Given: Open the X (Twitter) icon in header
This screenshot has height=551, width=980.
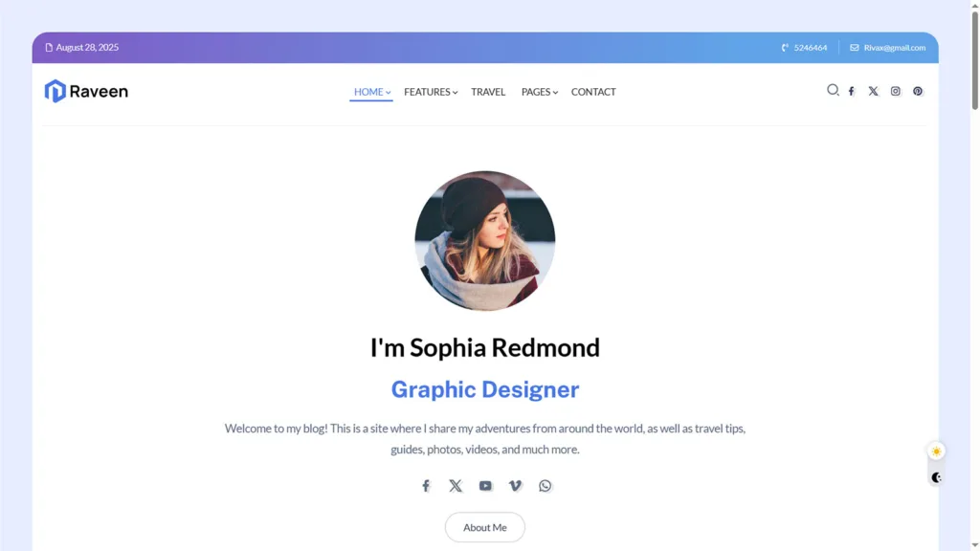Looking at the screenshot, I should point(873,92).
